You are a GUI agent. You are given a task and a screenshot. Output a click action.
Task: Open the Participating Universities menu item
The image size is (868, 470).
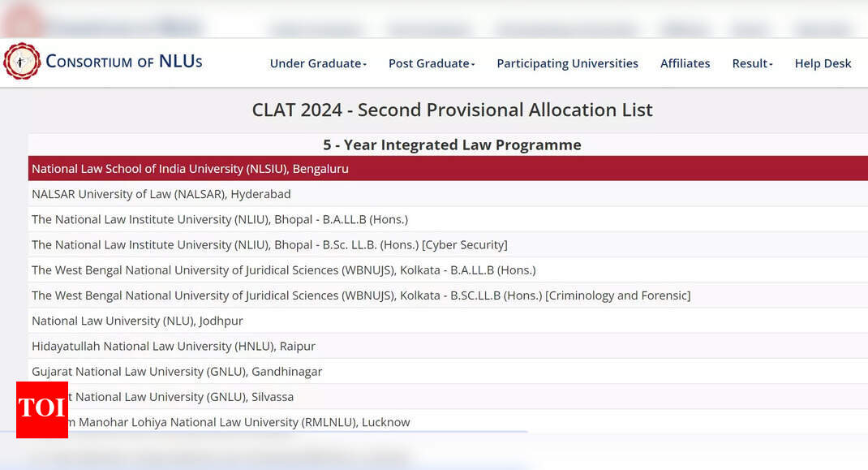[567, 63]
